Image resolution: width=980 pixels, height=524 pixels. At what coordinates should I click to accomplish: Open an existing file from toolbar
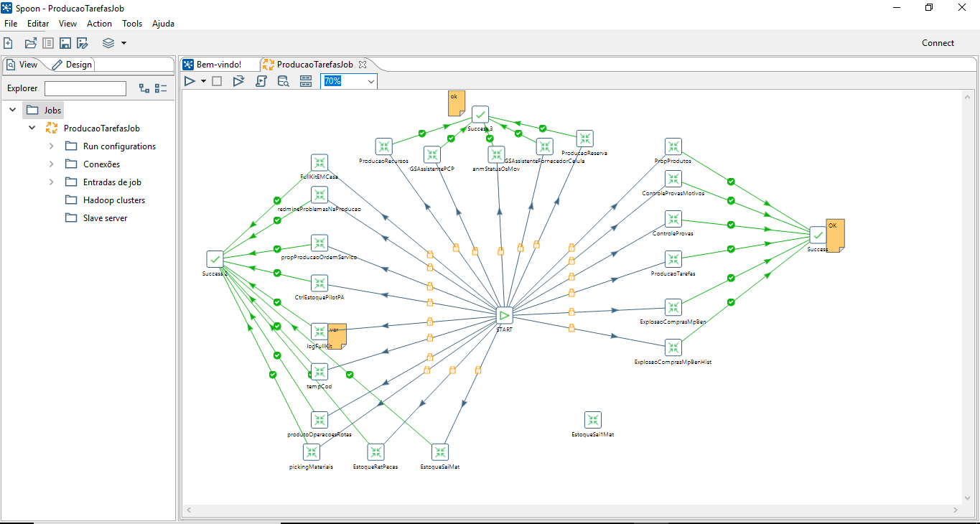pos(29,42)
